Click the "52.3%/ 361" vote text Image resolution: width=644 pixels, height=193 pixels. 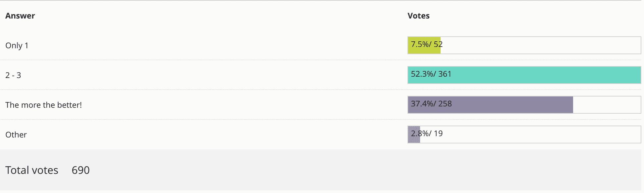click(431, 74)
